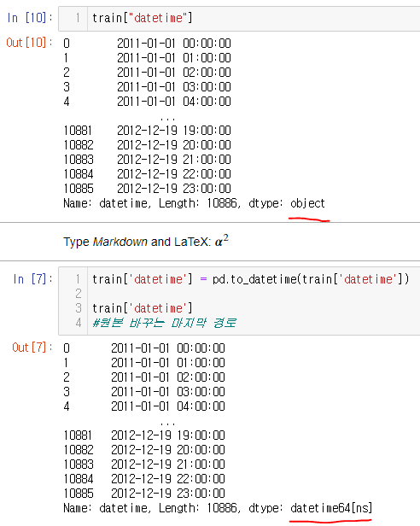This screenshot has width=420, height=526.
Task: Click the In [7] code cell input
Action: pyautogui.click(x=240, y=301)
